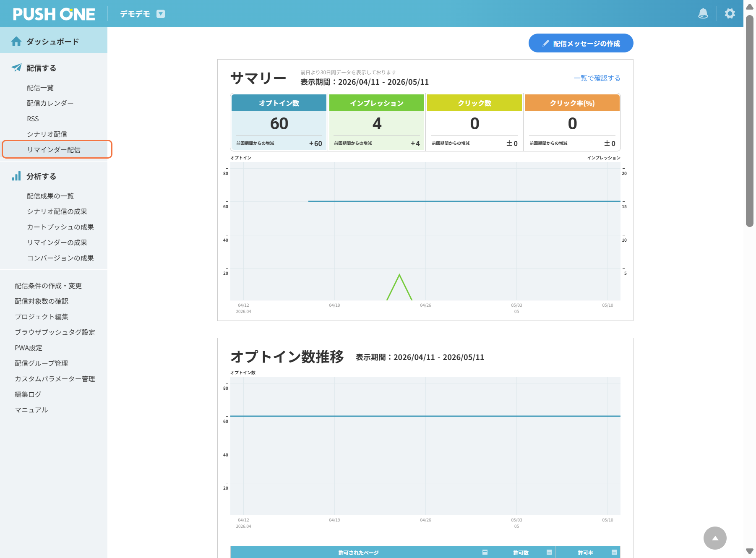Click the dashboard home icon
Image resolution: width=756 pixels, height=558 pixels.
(x=16, y=41)
